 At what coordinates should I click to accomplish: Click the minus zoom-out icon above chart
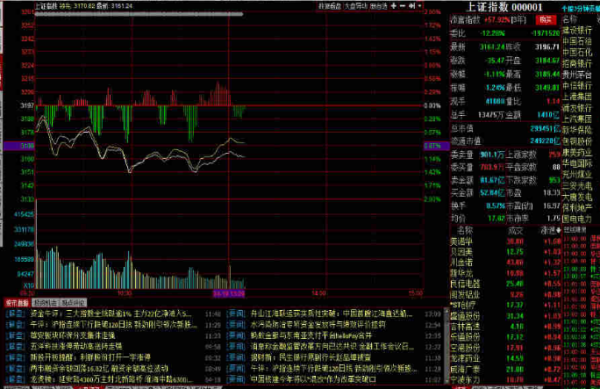point(403,6)
